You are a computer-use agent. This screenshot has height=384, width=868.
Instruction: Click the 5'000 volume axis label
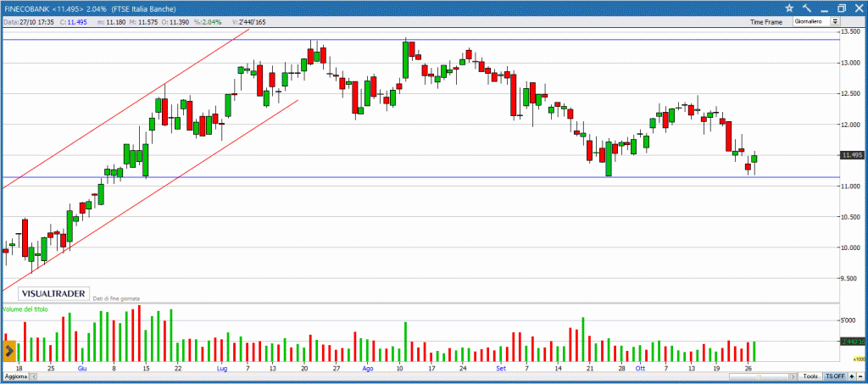(849, 321)
